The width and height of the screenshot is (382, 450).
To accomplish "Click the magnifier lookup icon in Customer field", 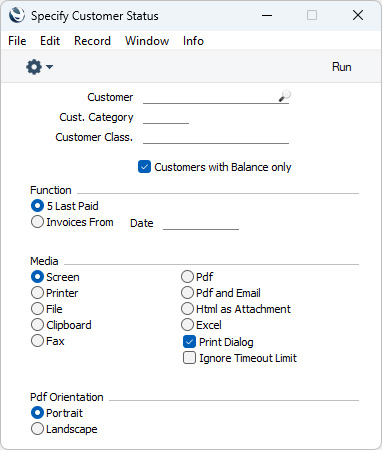I will tap(284, 96).
